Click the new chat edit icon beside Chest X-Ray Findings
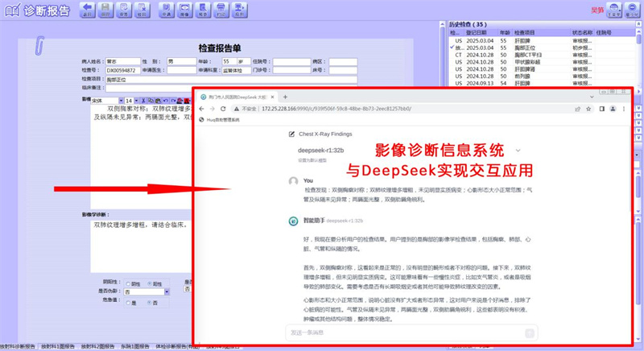 (291, 134)
